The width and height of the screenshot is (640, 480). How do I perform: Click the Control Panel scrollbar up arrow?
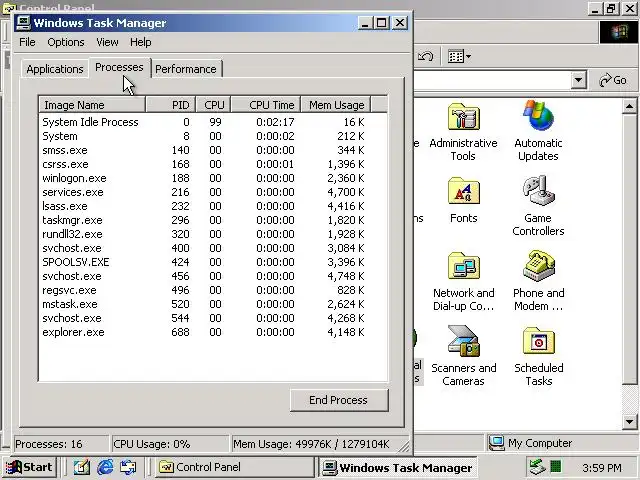pos(629,107)
